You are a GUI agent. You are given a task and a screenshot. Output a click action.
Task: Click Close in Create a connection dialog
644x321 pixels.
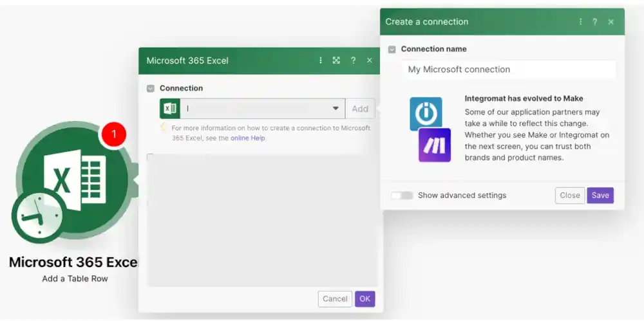click(x=570, y=196)
